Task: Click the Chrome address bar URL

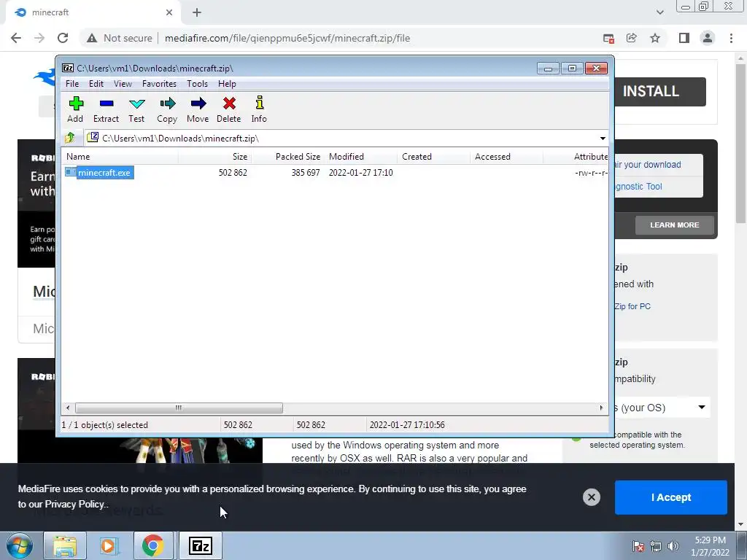Action: 287,38
